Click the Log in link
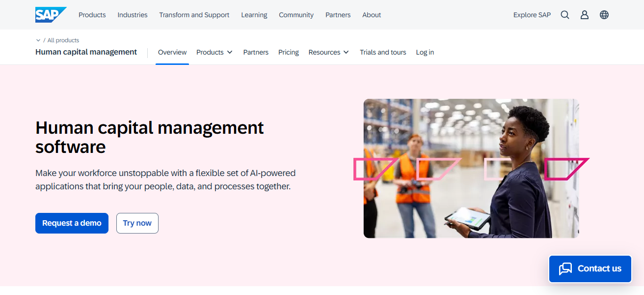Viewport: 644px width, 295px height. point(425,52)
